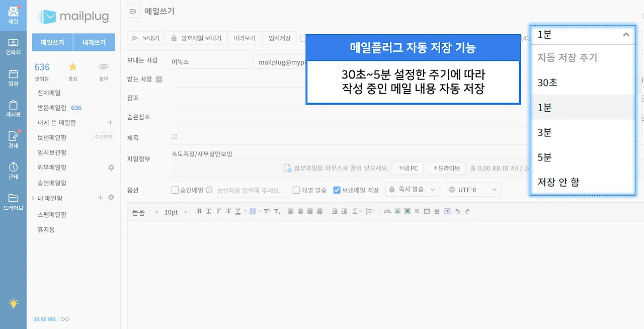
Task: Open the UTF-8 encoding dropdown
Action: [x=473, y=190]
